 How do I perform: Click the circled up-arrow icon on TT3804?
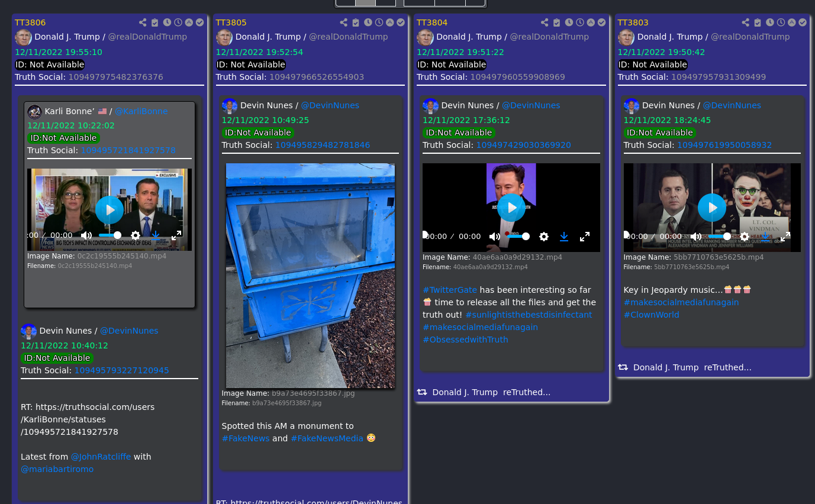(x=591, y=22)
